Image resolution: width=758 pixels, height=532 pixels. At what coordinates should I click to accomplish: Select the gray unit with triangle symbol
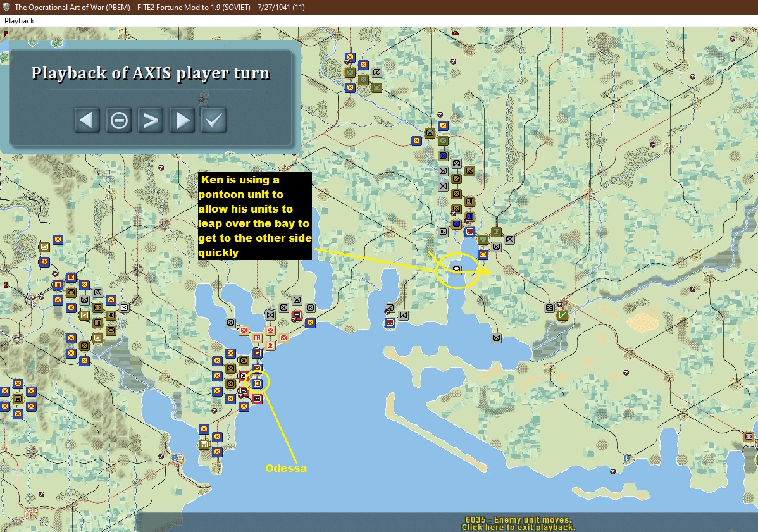tap(97, 292)
